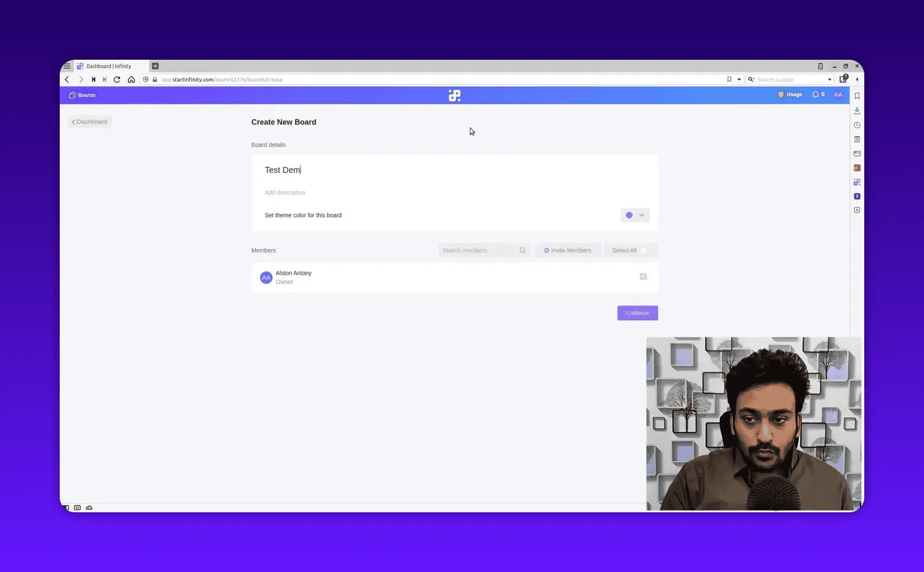
Task: Open the bookmark dropdown arrow in address bar
Action: 739,80
